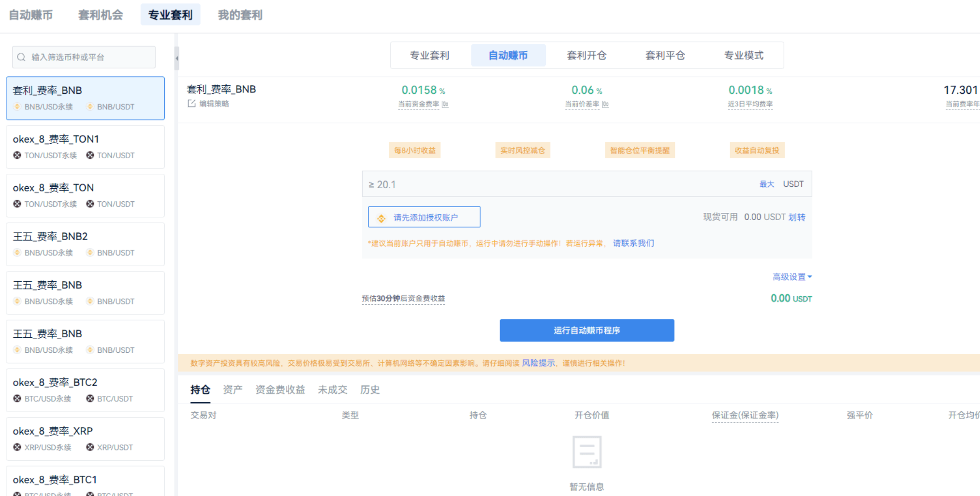Open the 请联系我们 contact link
Image resolution: width=980 pixels, height=496 pixels.
633,243
